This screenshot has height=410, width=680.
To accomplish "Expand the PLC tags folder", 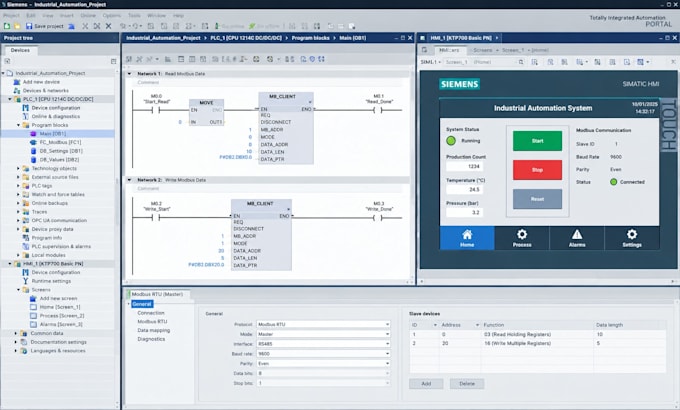I will [18, 186].
